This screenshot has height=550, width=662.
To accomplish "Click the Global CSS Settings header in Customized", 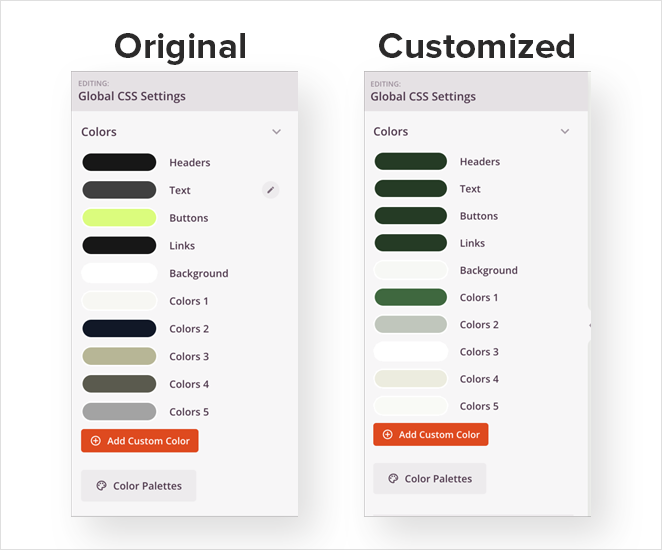I will click(x=423, y=97).
